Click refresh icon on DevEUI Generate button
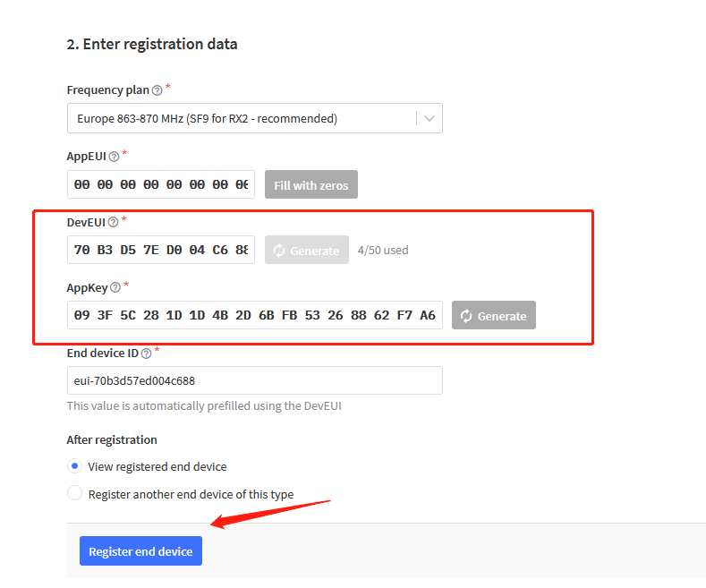The image size is (706, 588). tap(278, 251)
